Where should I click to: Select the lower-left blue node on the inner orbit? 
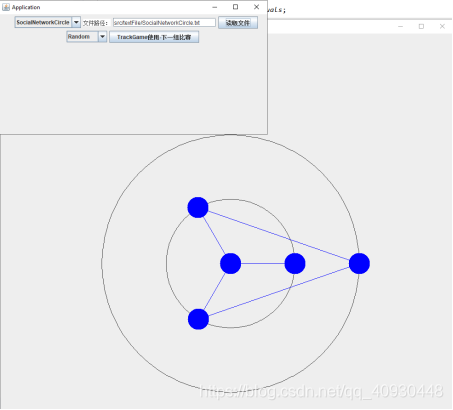click(x=198, y=319)
